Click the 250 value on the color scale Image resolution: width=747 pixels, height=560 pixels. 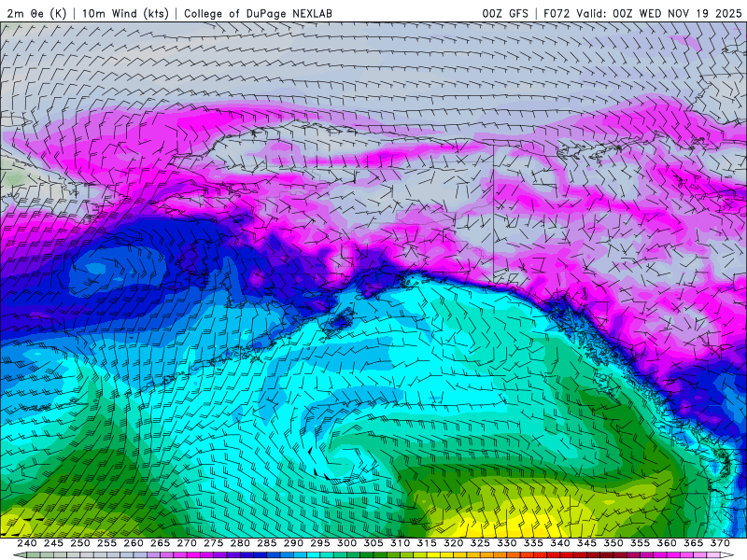pyautogui.click(x=80, y=543)
